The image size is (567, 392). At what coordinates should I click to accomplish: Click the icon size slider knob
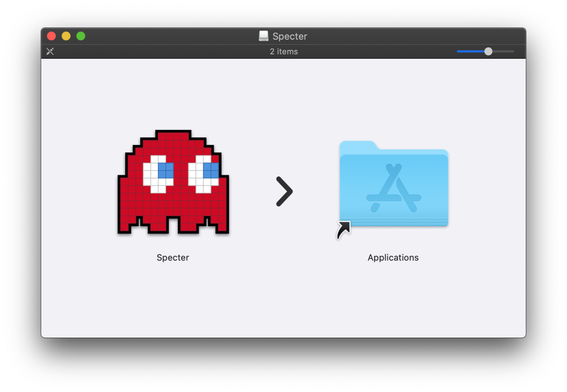coord(488,51)
